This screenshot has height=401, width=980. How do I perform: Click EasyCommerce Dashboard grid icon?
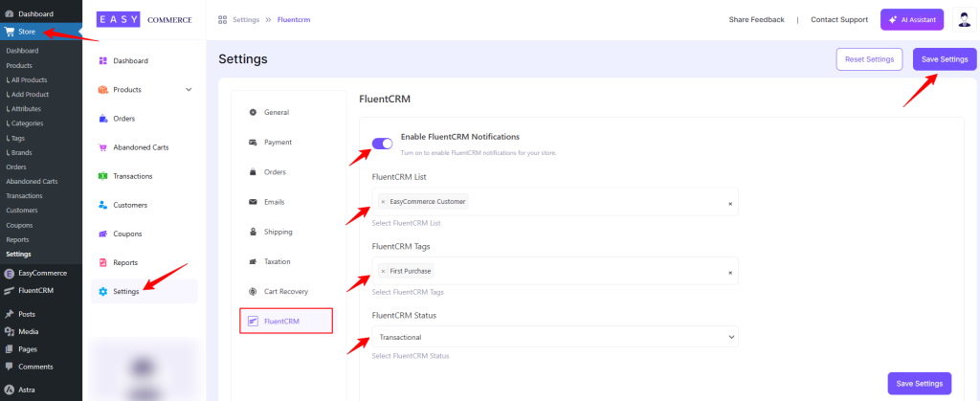[x=103, y=60]
